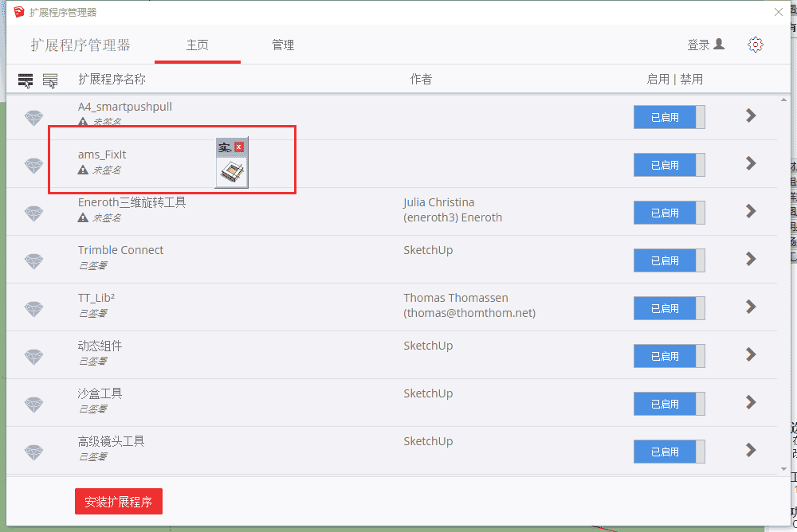The width and height of the screenshot is (797, 532).
Task: Expand 沙盒工具 details chevron
Action: (751, 402)
